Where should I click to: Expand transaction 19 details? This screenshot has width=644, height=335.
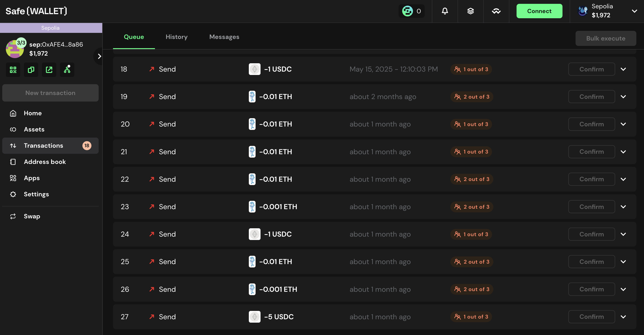click(623, 97)
